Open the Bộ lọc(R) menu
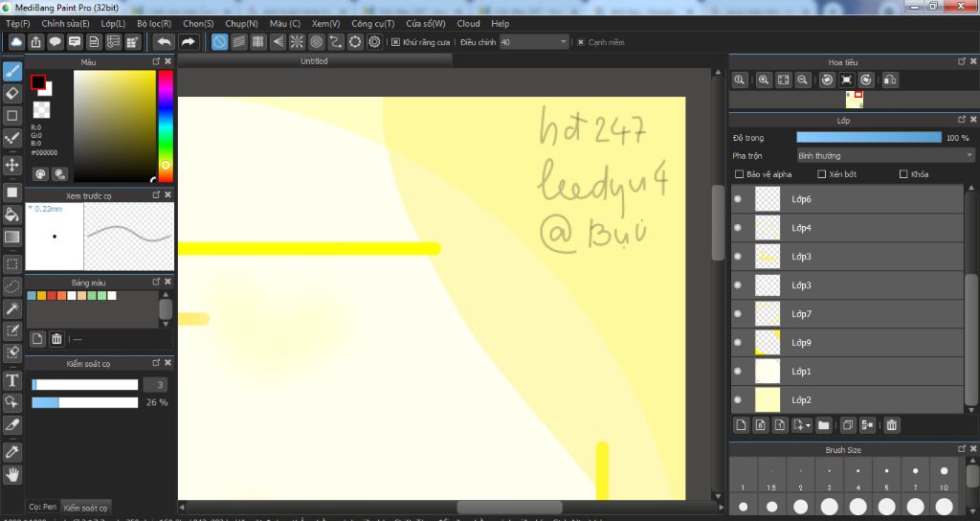This screenshot has height=521, width=980. coord(154,24)
